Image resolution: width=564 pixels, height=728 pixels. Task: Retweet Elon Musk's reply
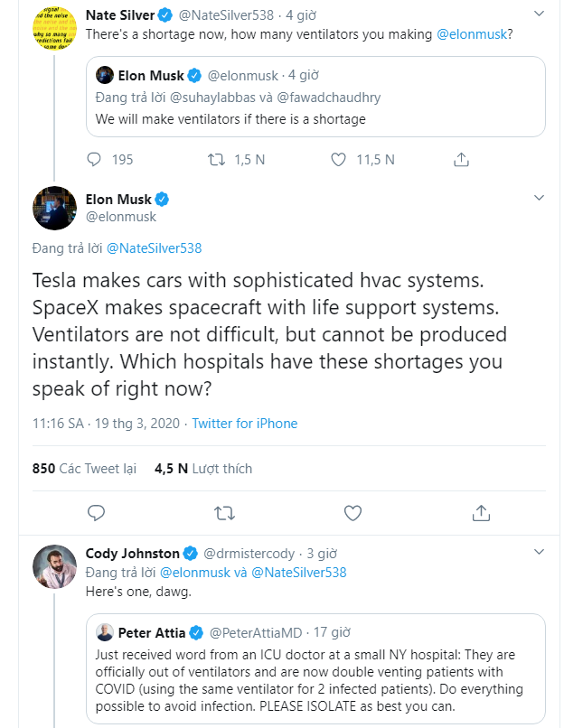(224, 513)
